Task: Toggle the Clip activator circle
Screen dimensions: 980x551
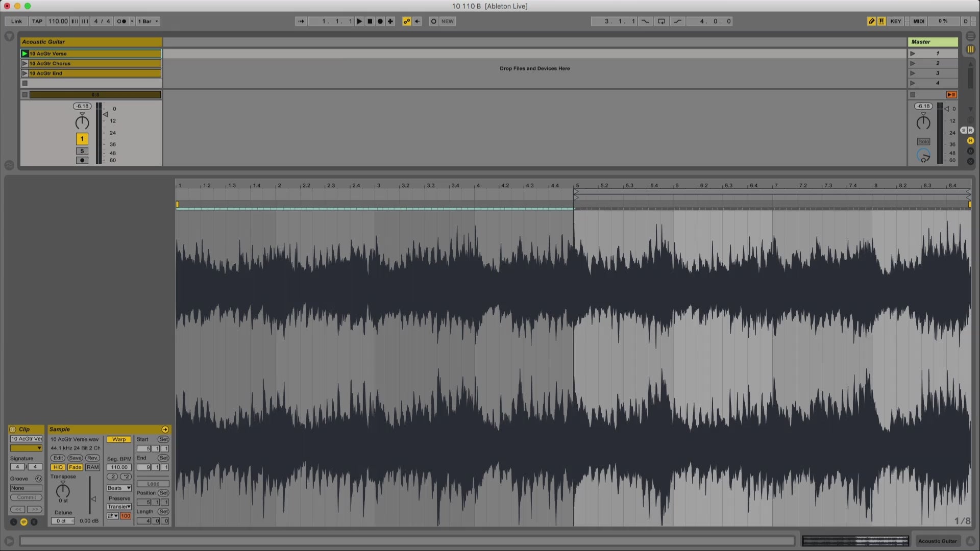Action: pos(13,430)
